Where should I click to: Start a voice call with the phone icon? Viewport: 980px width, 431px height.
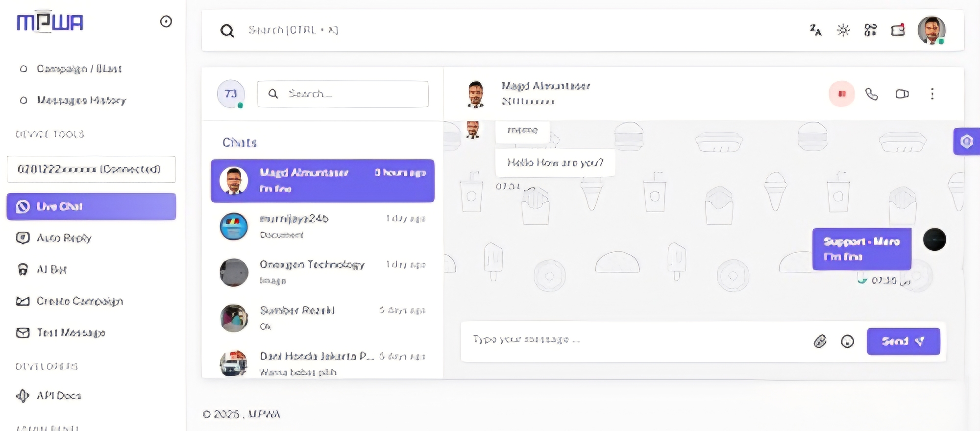pos(872,94)
